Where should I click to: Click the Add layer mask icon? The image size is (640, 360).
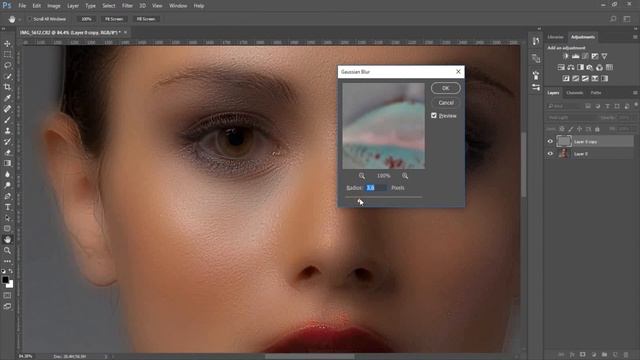(x=583, y=355)
